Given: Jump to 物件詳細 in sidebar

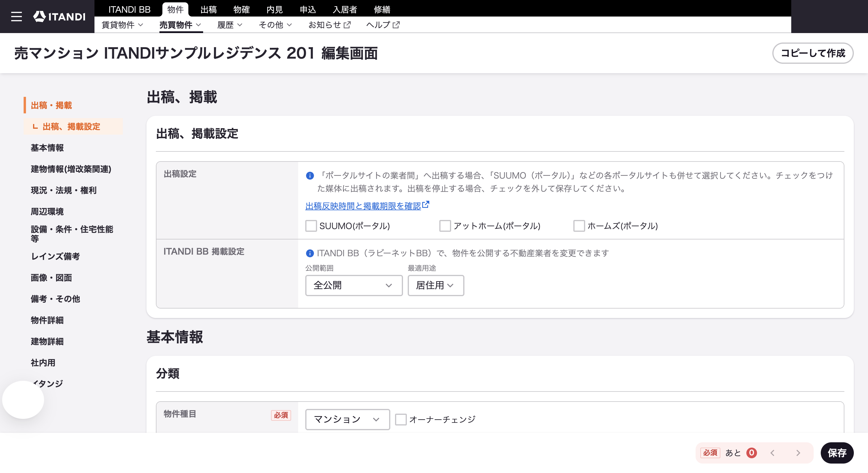Looking at the screenshot, I should (x=47, y=320).
